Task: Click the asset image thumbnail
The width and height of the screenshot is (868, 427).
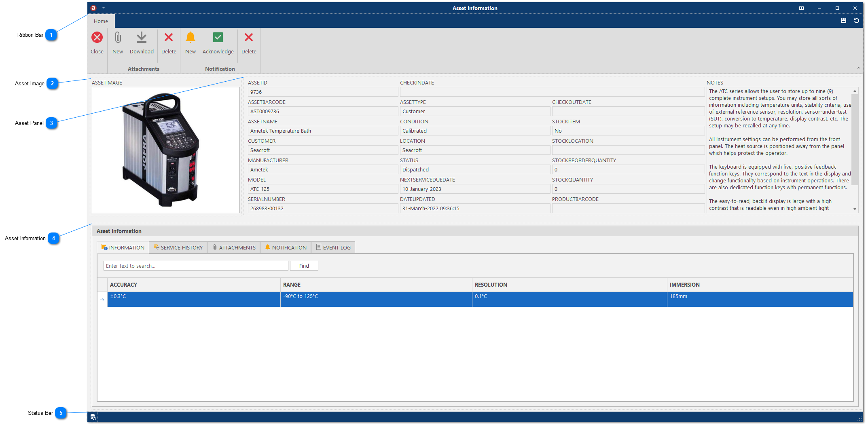Action: (166, 150)
